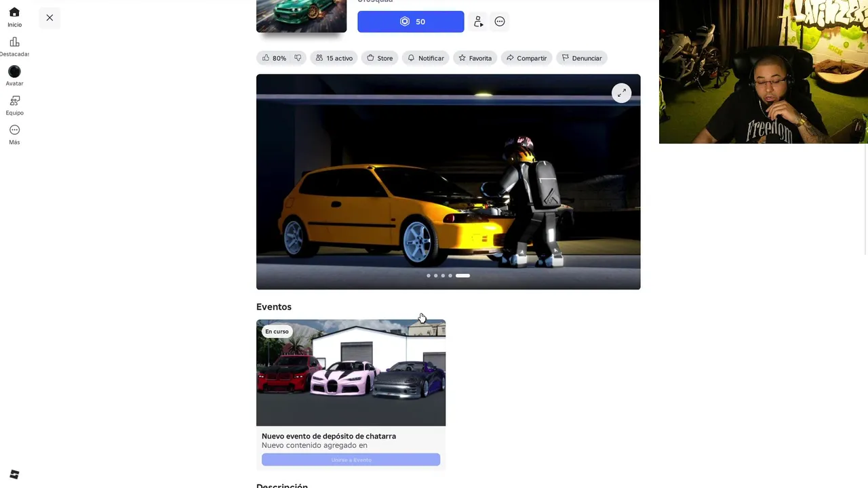Open the event cars thumbnail image
The width and height of the screenshot is (868, 488).
coord(351,373)
